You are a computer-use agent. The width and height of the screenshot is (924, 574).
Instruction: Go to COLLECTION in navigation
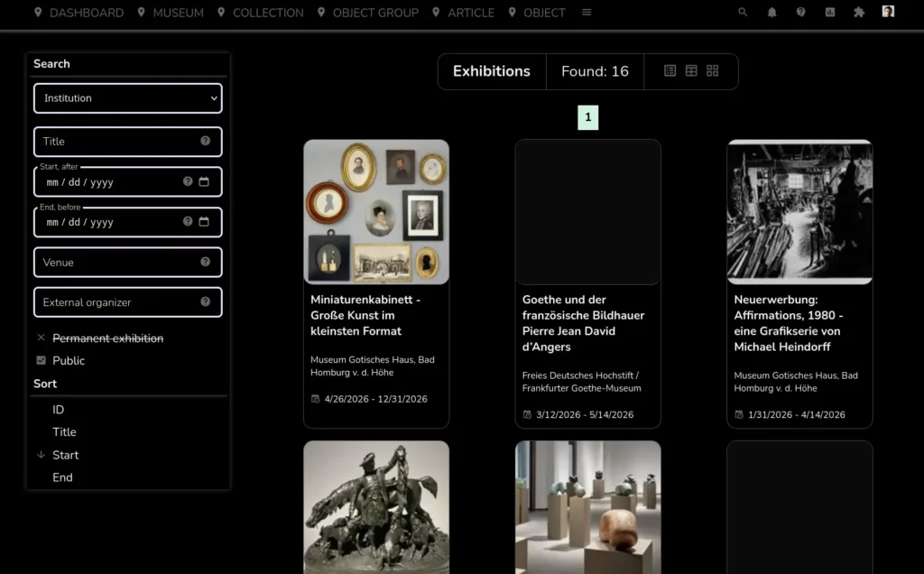click(x=268, y=13)
